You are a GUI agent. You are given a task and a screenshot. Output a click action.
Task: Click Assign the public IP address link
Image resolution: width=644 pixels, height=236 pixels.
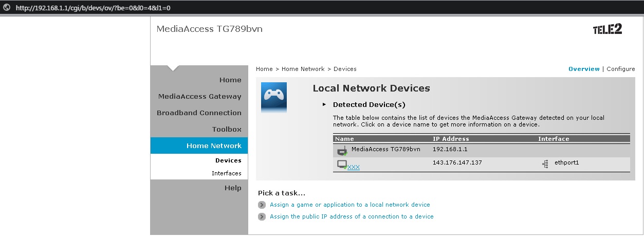click(352, 216)
